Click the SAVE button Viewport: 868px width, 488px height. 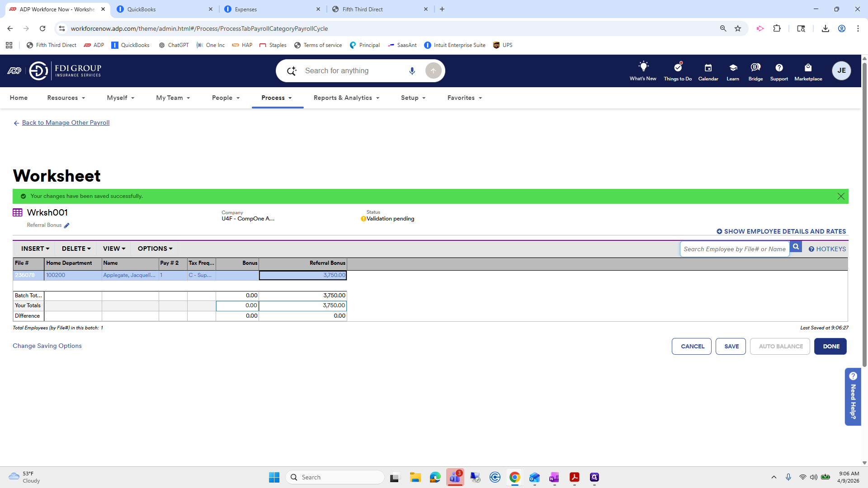click(731, 347)
